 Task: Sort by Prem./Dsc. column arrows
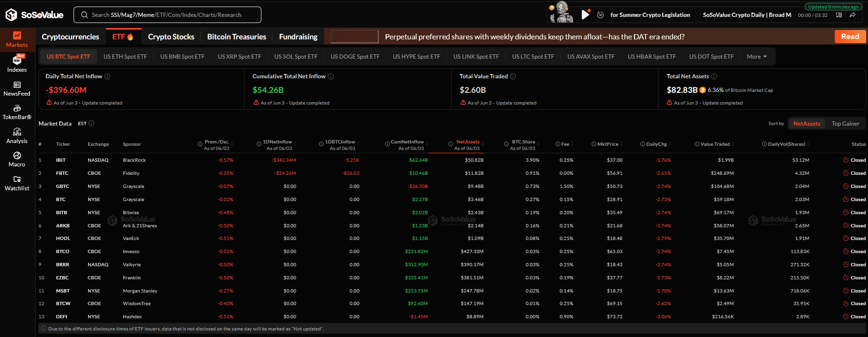pos(232,144)
